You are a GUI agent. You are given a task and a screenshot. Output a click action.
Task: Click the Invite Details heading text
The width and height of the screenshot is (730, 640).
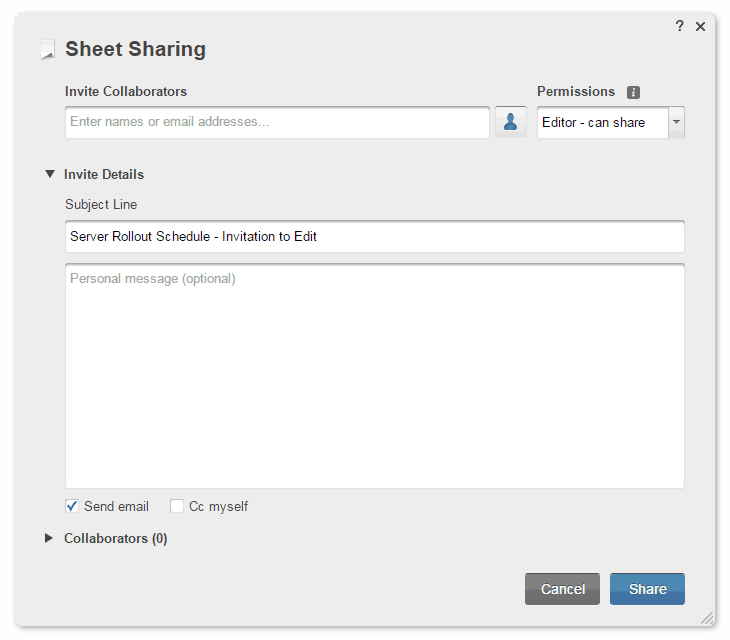(x=104, y=174)
